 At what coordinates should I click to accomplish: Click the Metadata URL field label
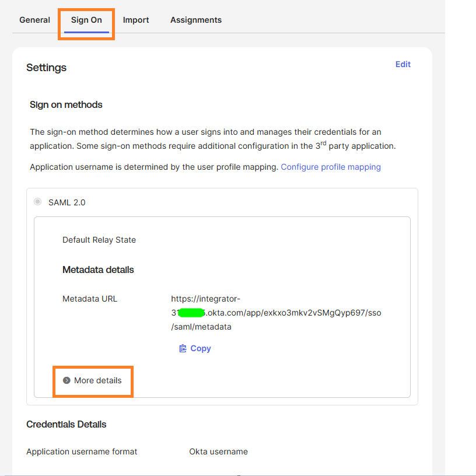[x=90, y=299]
